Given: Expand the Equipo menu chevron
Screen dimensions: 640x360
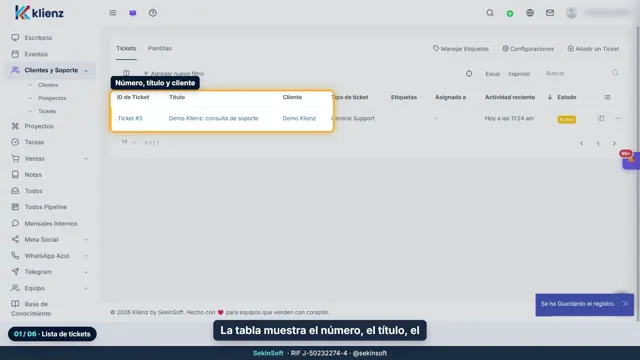Looking at the screenshot, I should (86, 288).
